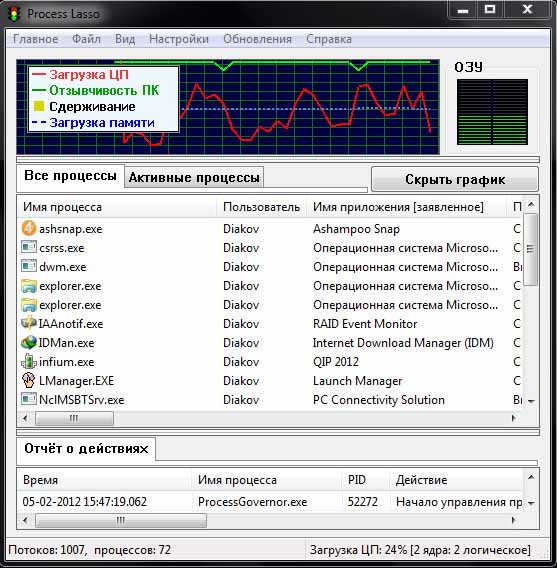Viewport: 557px width, 568px height.
Task: Click the CPU load graph area
Action: coord(228,107)
